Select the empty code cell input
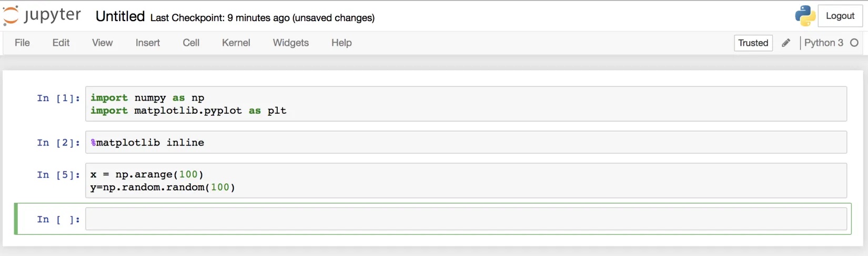 (466, 219)
